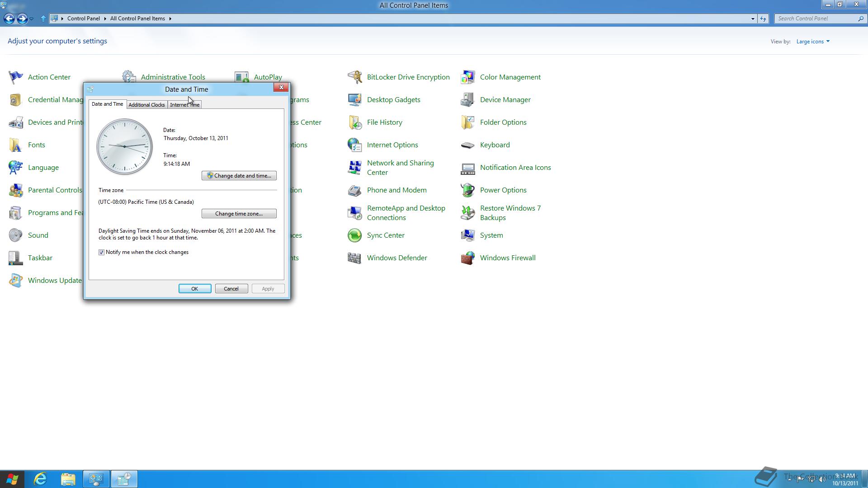Click the Action Center flag icon
The width and height of the screenshot is (868, 488).
point(15,77)
